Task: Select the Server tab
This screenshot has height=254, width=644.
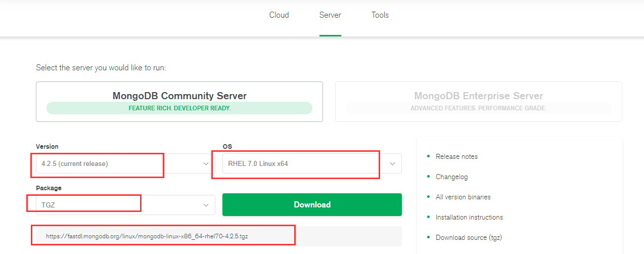Action: click(330, 15)
